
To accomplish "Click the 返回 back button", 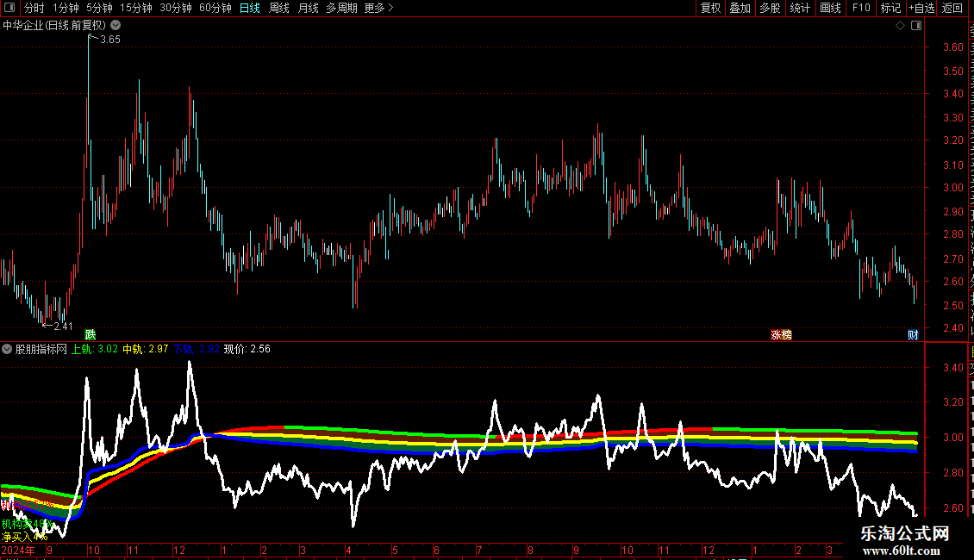I will 952,8.
